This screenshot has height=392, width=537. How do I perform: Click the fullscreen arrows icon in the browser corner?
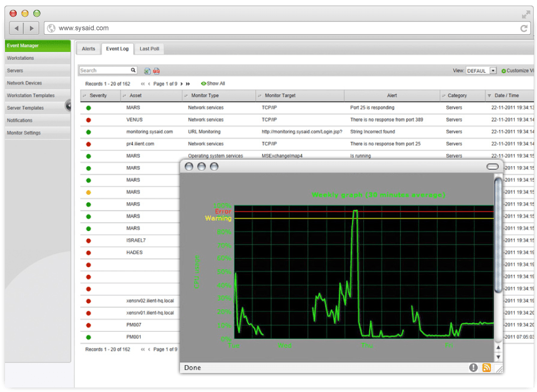coord(526,14)
